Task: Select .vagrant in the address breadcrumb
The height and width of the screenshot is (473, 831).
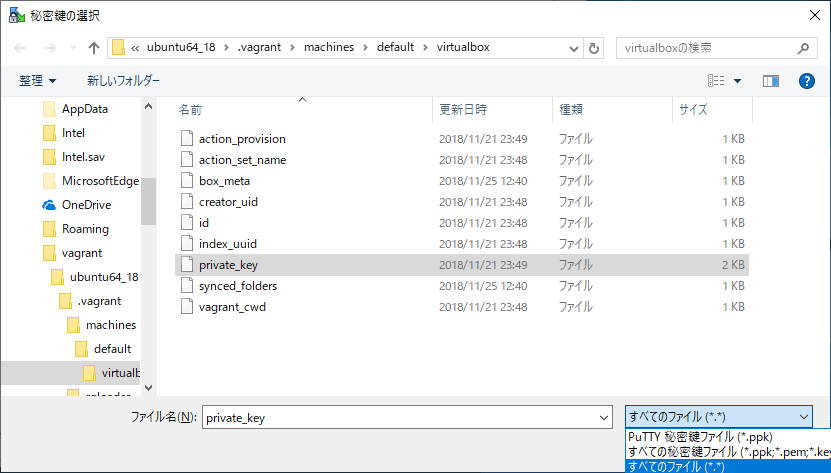Action: click(x=259, y=47)
